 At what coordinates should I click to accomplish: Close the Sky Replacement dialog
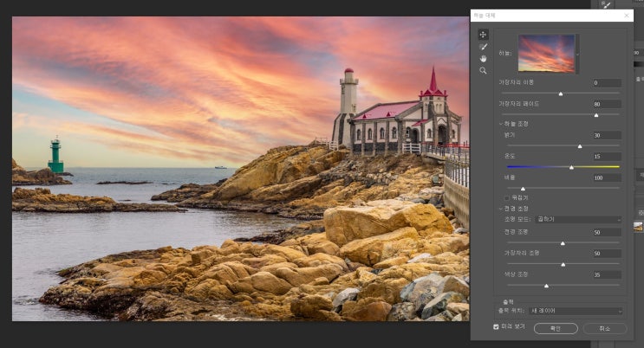tap(627, 16)
